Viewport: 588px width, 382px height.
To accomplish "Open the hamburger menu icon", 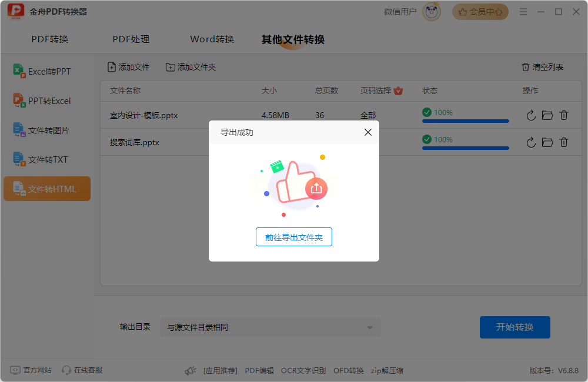I will [x=523, y=12].
